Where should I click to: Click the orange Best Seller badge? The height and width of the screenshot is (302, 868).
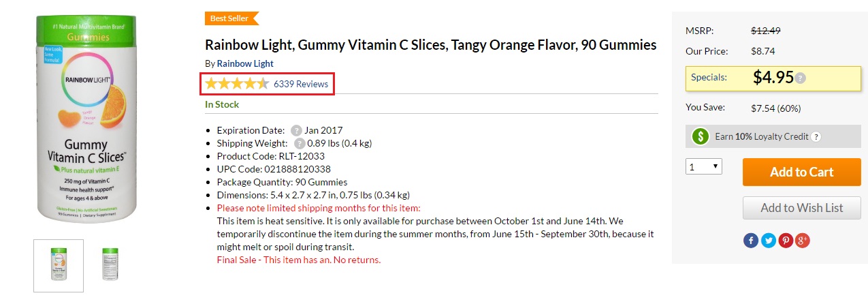[x=231, y=18]
